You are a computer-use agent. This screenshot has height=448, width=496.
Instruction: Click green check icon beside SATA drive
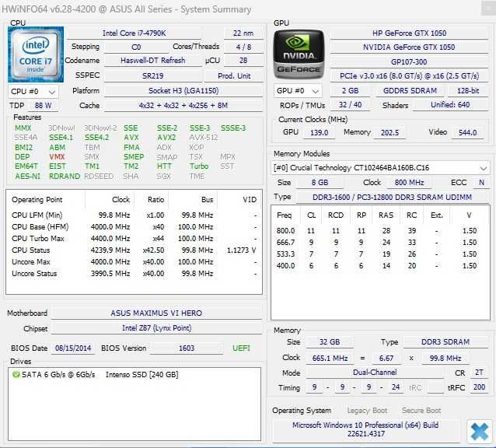point(16,375)
